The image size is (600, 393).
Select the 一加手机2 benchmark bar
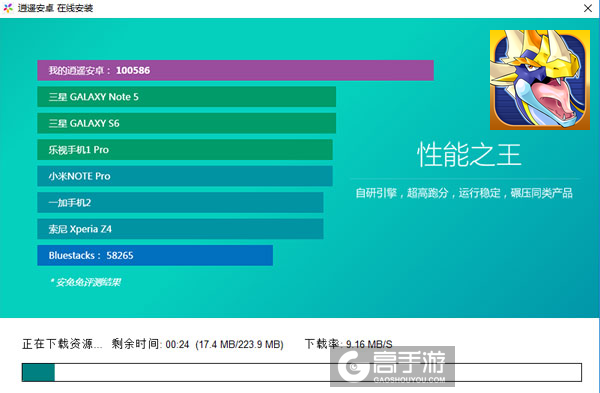(x=180, y=202)
